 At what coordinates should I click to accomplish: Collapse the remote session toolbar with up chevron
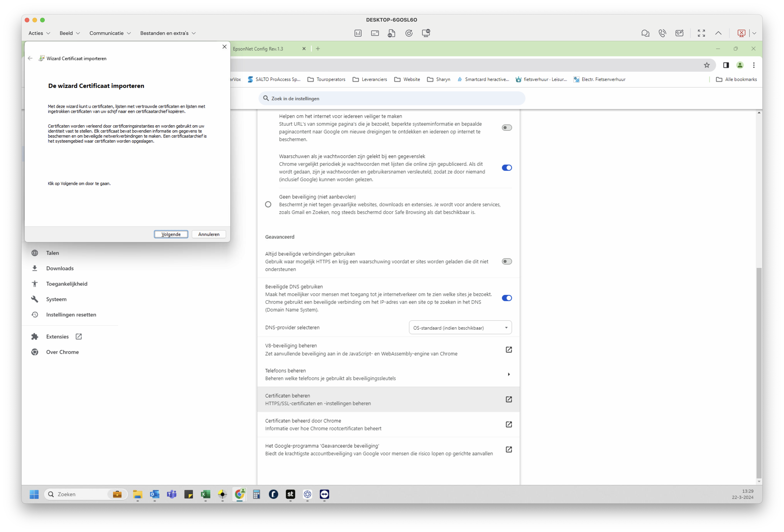click(x=719, y=33)
